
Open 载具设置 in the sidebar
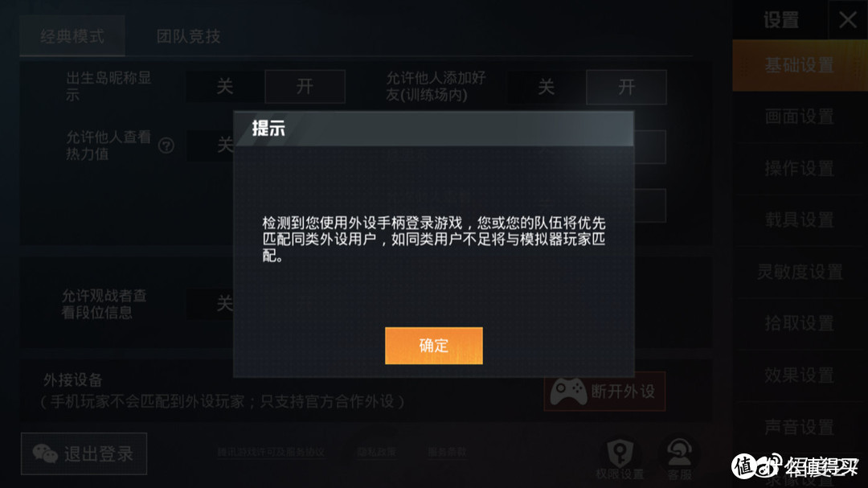pos(800,220)
